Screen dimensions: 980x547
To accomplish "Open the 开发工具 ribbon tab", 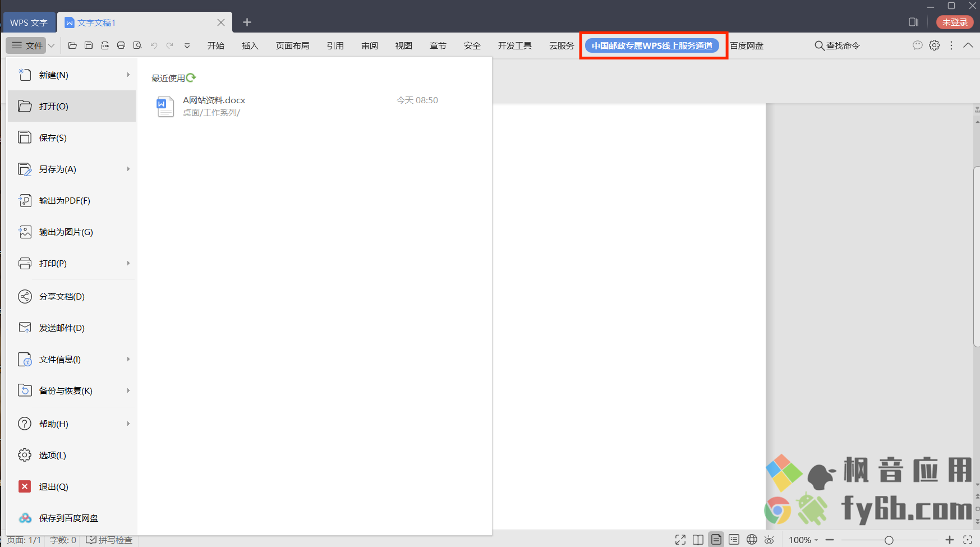I will click(514, 45).
